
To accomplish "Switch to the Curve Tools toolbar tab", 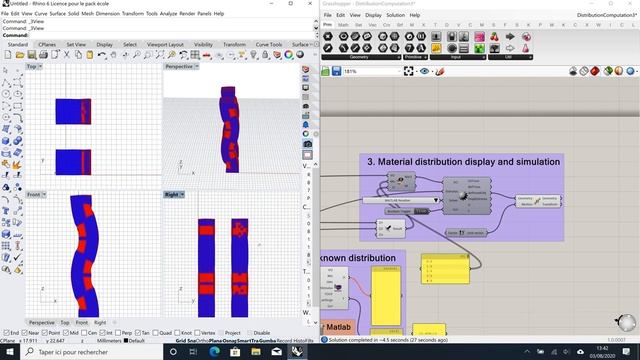I will pos(269,44).
